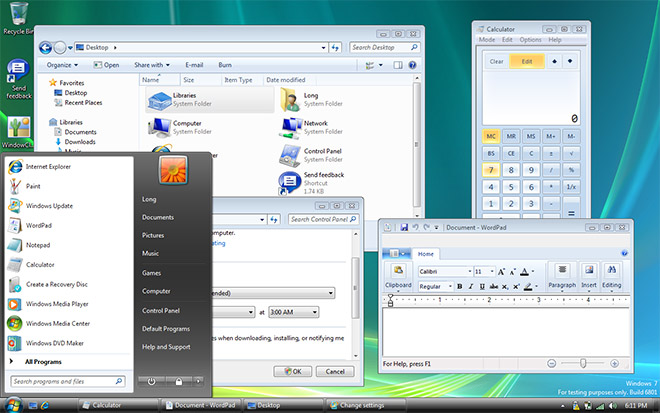Image resolution: width=660 pixels, height=413 pixels.
Task: Click the Explorer back arrow button
Action: [45, 48]
